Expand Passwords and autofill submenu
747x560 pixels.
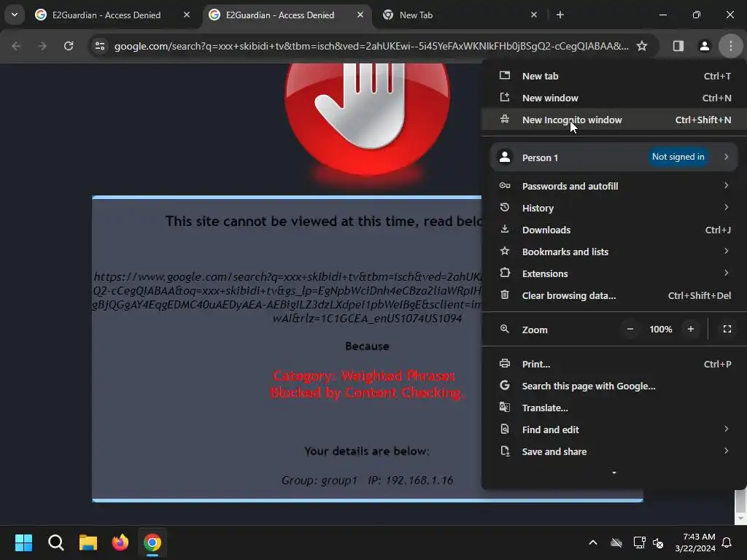click(x=614, y=186)
